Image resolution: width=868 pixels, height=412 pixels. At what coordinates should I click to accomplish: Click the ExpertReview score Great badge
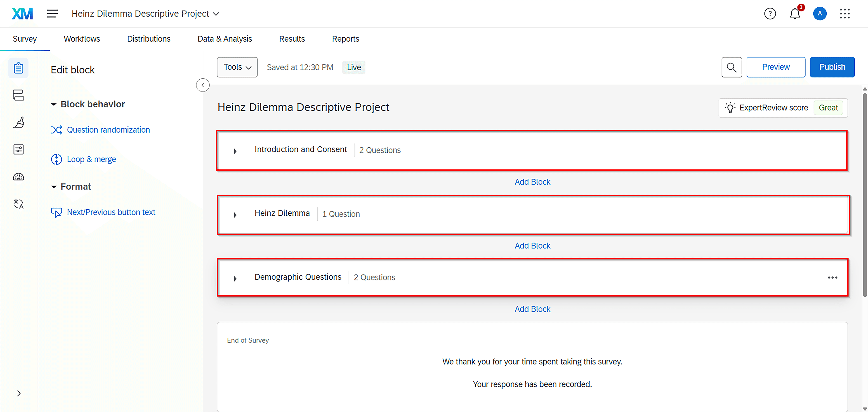[828, 108]
